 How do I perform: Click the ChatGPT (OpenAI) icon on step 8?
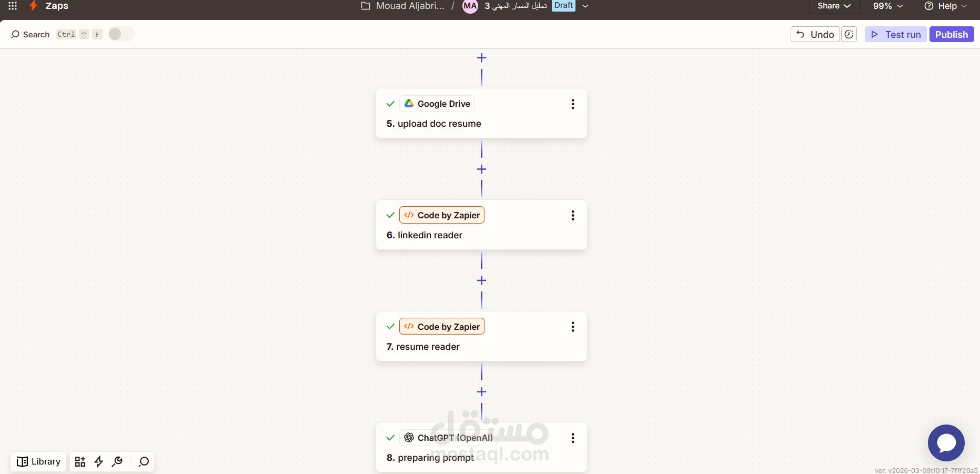point(409,438)
